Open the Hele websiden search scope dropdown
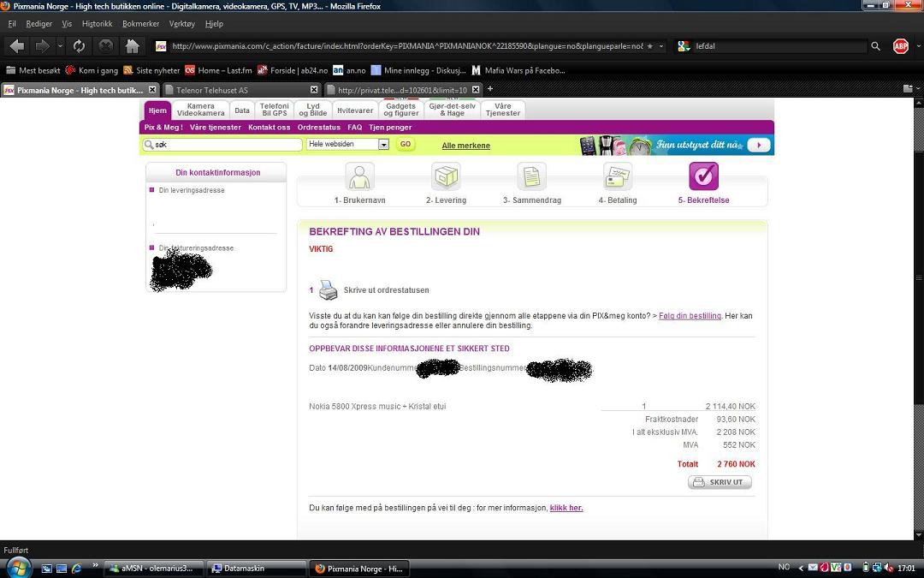The height and width of the screenshot is (578, 924). (x=383, y=145)
